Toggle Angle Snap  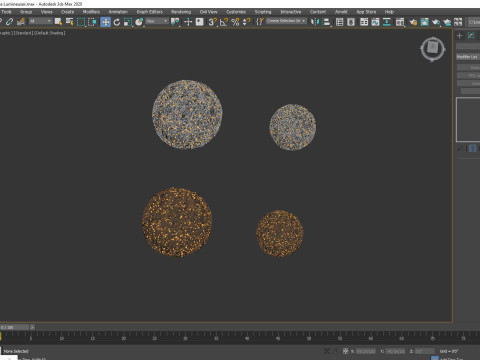click(224, 22)
